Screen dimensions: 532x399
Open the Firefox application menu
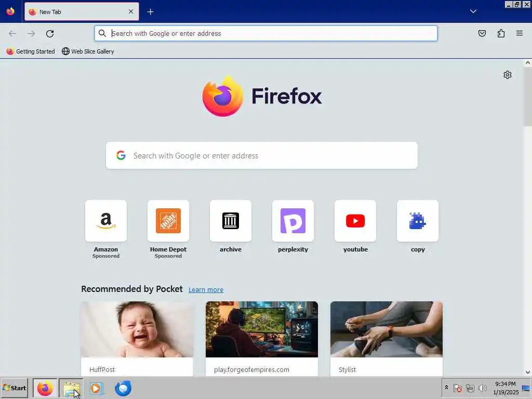pos(520,33)
